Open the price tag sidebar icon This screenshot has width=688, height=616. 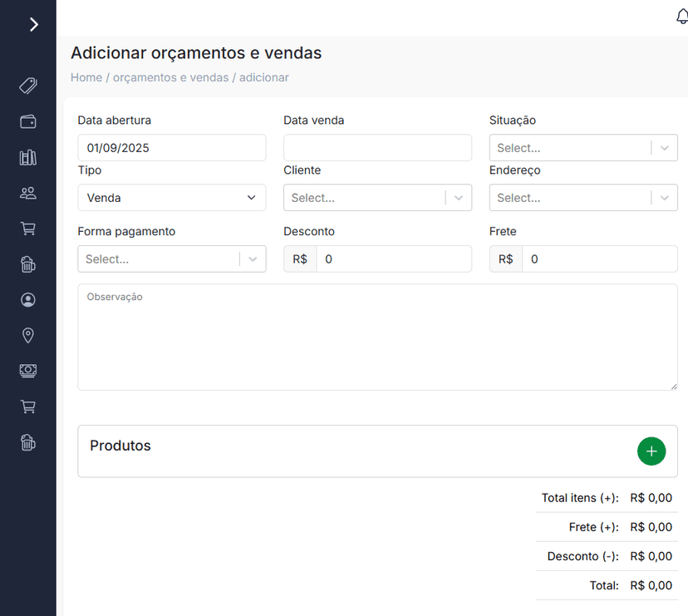[28, 86]
